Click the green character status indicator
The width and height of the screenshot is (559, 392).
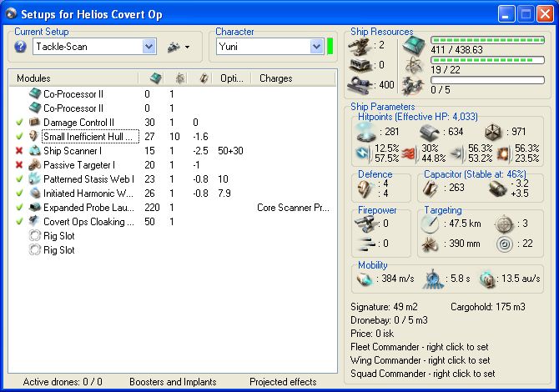[330, 47]
